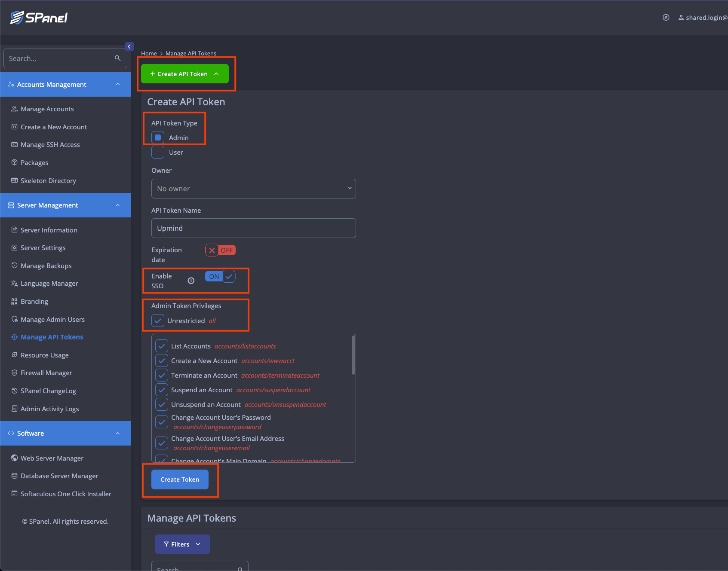Uncheck Change Account User's Password privilege
Image resolution: width=728 pixels, height=571 pixels.
[x=162, y=422]
